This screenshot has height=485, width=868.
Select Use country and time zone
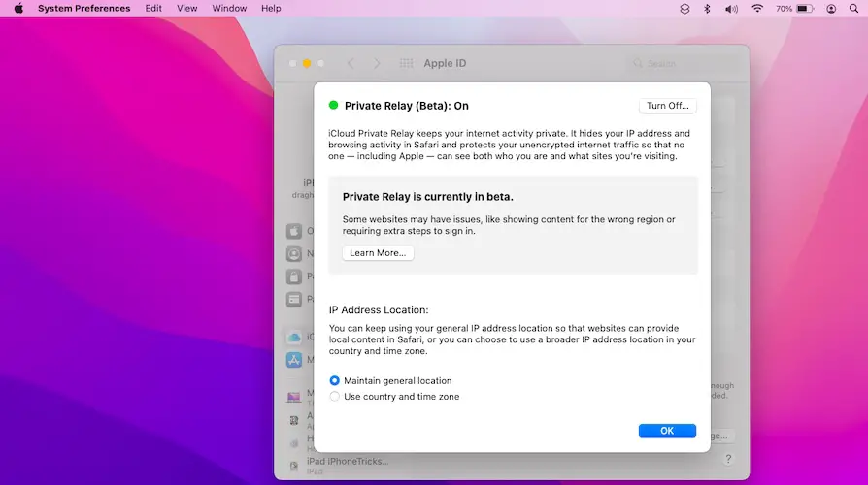pyautogui.click(x=335, y=397)
